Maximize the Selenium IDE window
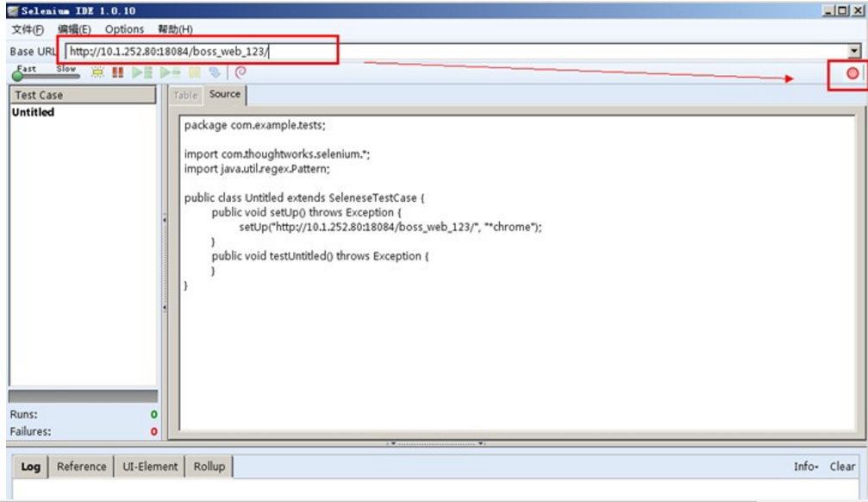 point(842,10)
